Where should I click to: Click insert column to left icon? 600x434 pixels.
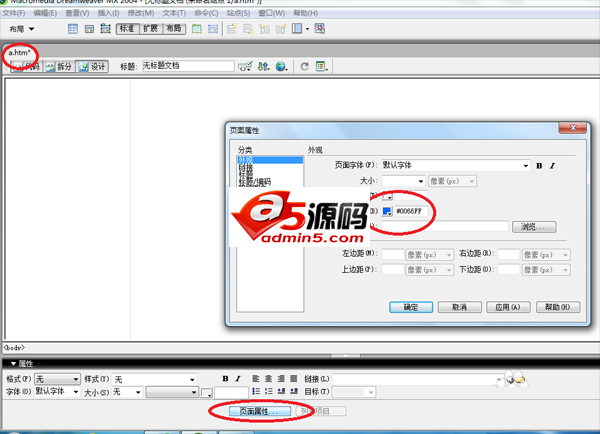click(x=264, y=29)
